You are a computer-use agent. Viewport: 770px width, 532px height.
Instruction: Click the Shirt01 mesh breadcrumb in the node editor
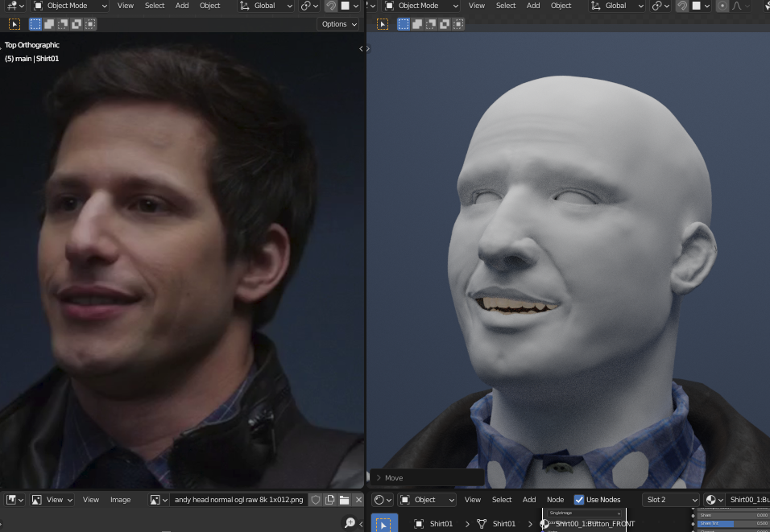[497, 524]
